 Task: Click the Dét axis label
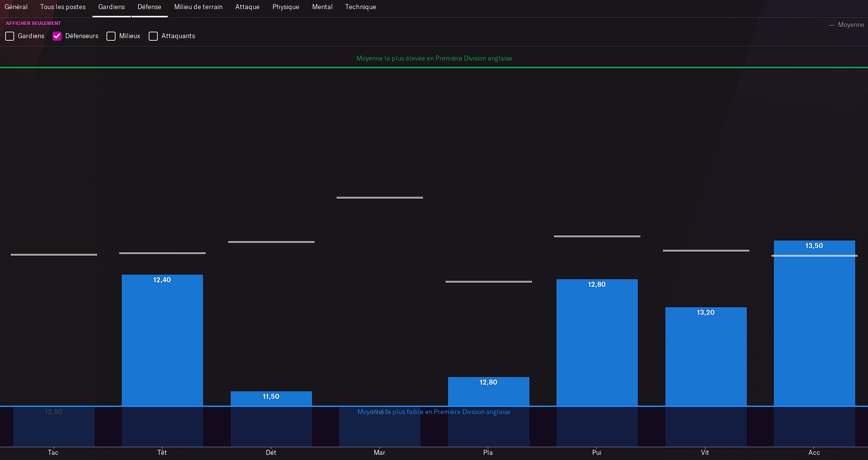(271, 452)
